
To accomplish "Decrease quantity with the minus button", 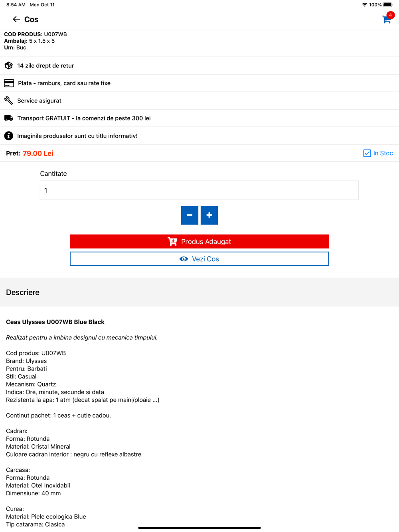I will (190, 215).
